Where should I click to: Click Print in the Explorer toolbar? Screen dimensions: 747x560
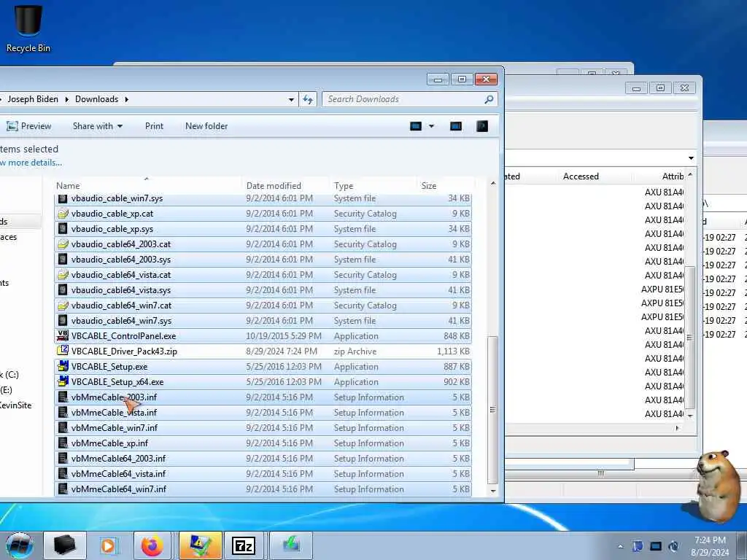(x=154, y=126)
